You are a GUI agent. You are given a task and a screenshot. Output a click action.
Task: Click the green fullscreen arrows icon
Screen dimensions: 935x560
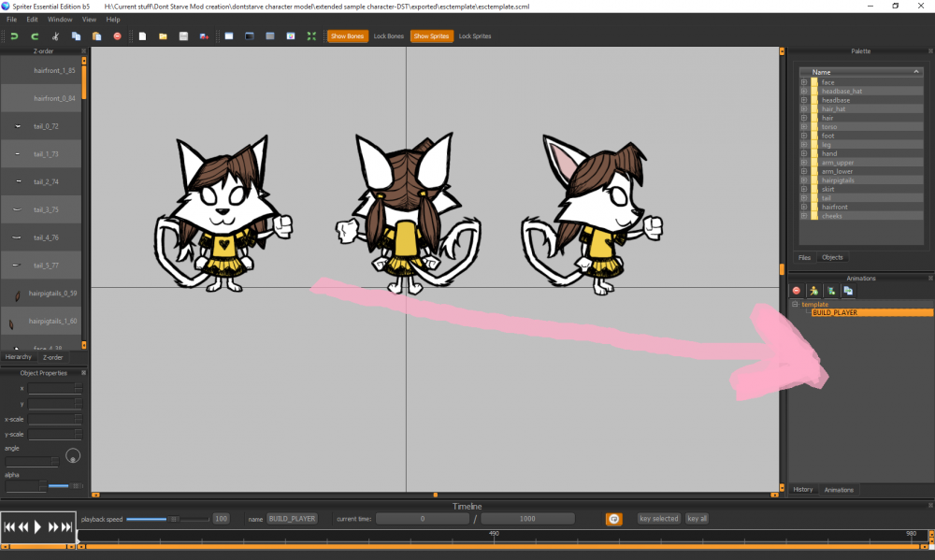coord(311,36)
